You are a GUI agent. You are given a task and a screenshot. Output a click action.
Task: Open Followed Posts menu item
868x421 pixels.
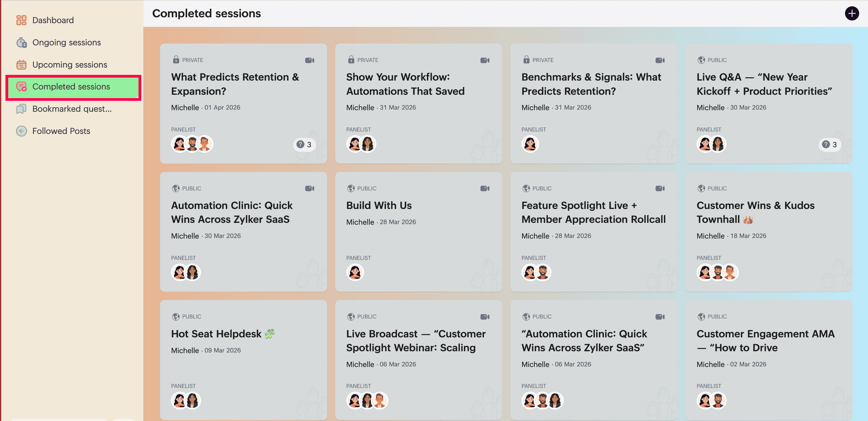tap(61, 131)
